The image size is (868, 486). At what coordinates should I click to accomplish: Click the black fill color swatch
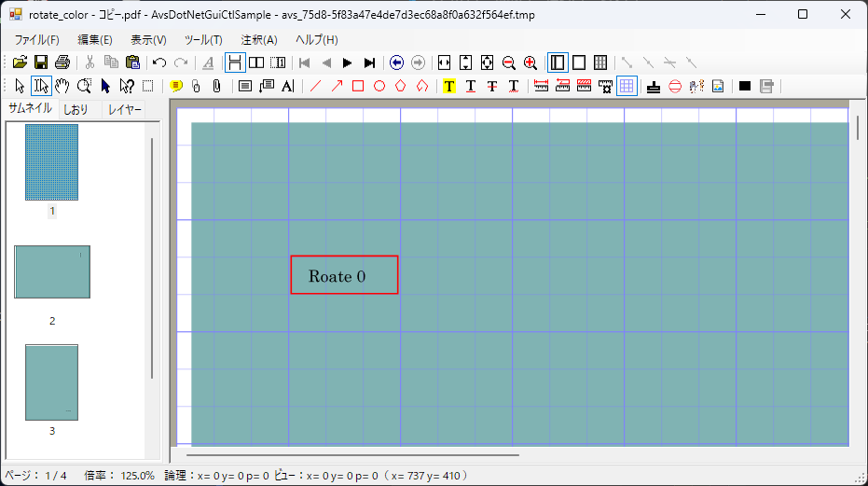pos(745,87)
